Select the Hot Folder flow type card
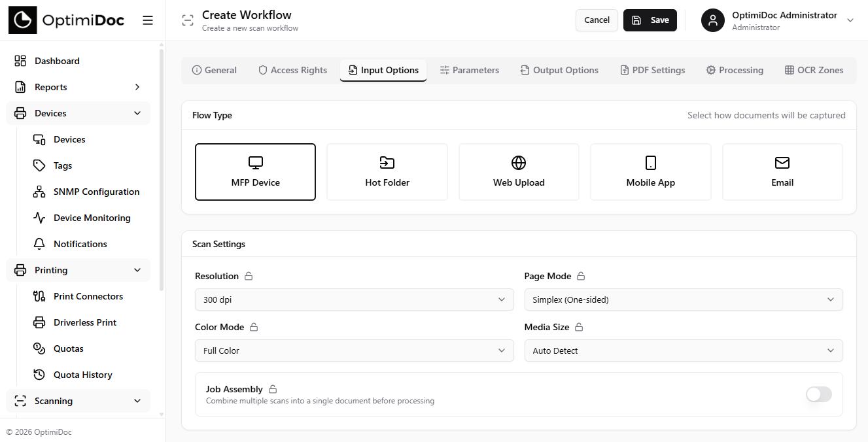 tap(387, 172)
